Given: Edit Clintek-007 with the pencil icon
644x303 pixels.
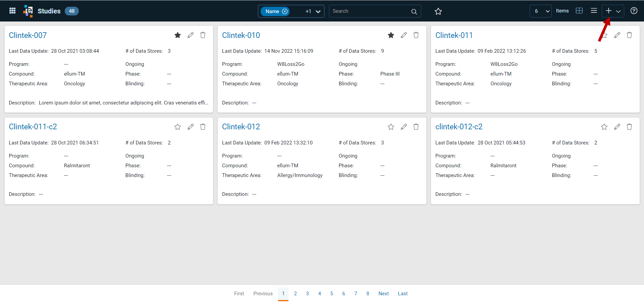Looking at the screenshot, I should click(x=191, y=35).
